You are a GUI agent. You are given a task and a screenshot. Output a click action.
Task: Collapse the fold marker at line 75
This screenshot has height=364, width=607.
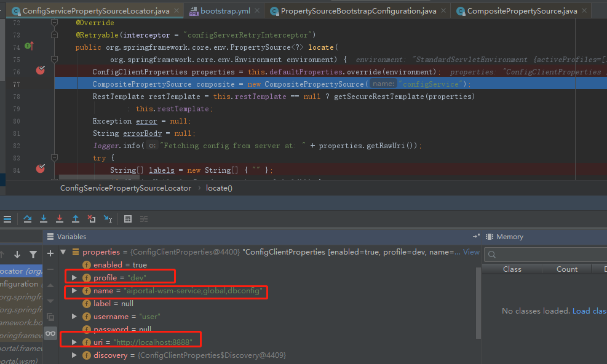point(55,59)
